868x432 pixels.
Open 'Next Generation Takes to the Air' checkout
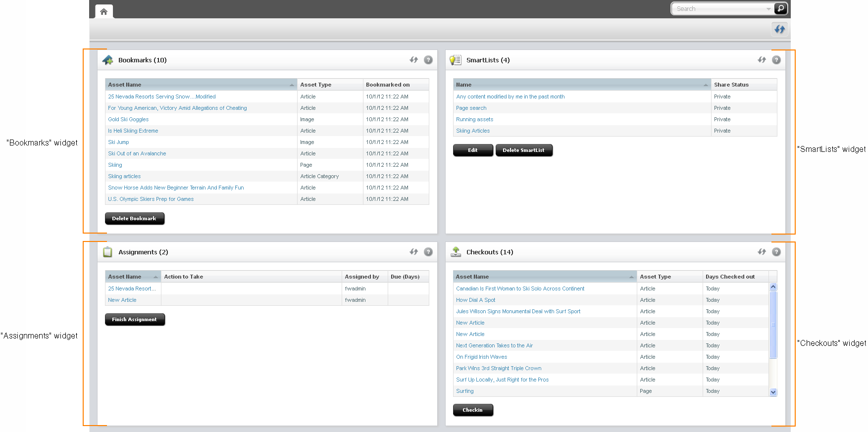click(495, 345)
